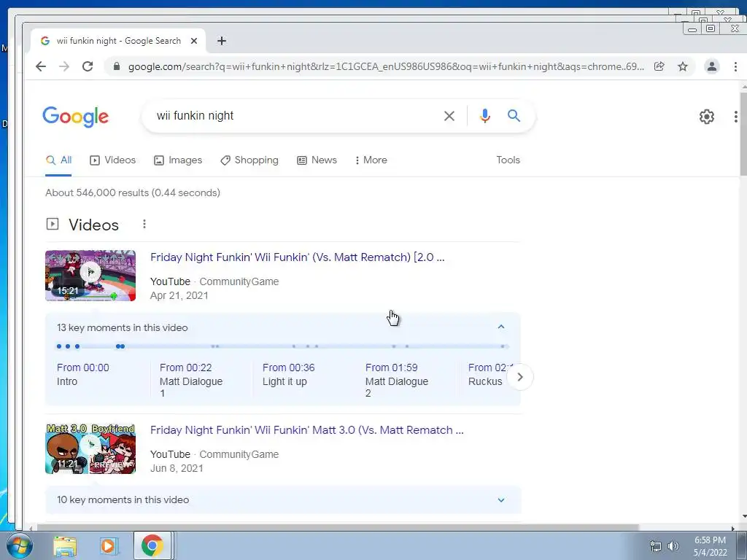Close the wii funkin night tab

point(194,41)
